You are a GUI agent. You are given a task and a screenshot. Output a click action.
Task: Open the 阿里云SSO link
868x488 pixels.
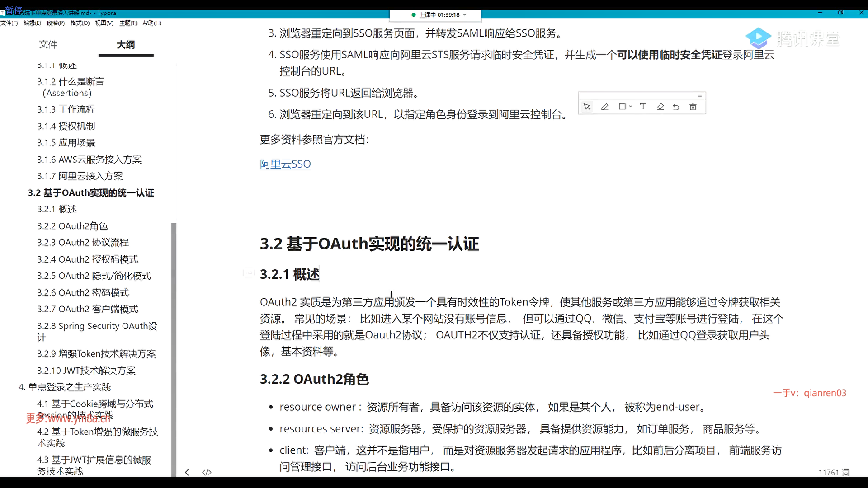285,164
